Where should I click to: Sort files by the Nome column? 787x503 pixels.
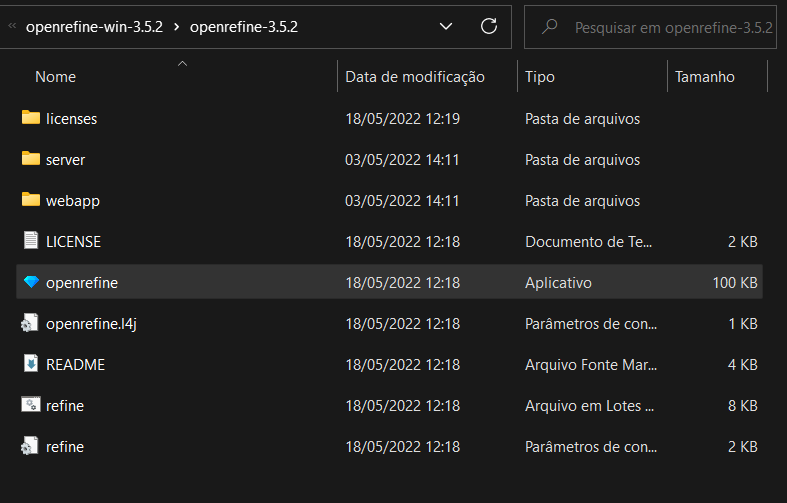point(55,77)
